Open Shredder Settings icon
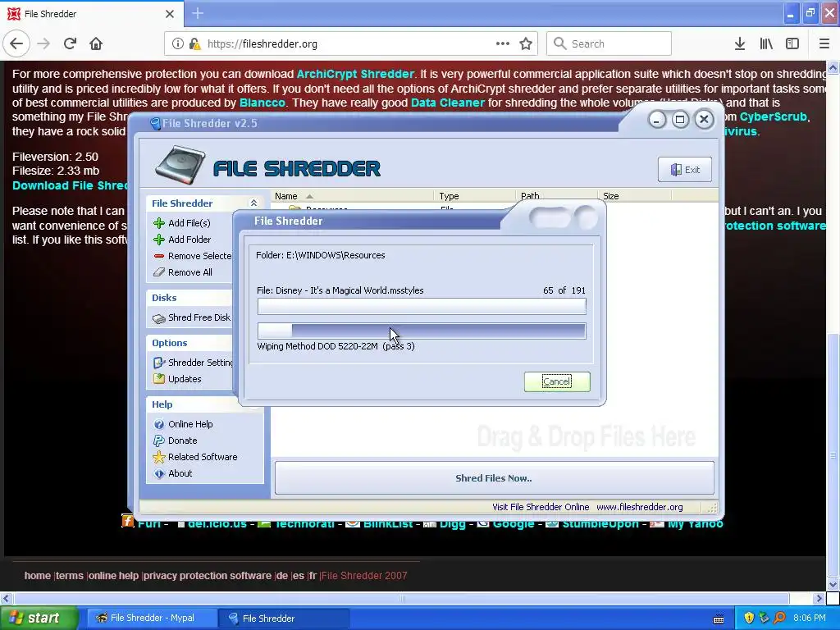The width and height of the screenshot is (840, 630). click(x=159, y=363)
